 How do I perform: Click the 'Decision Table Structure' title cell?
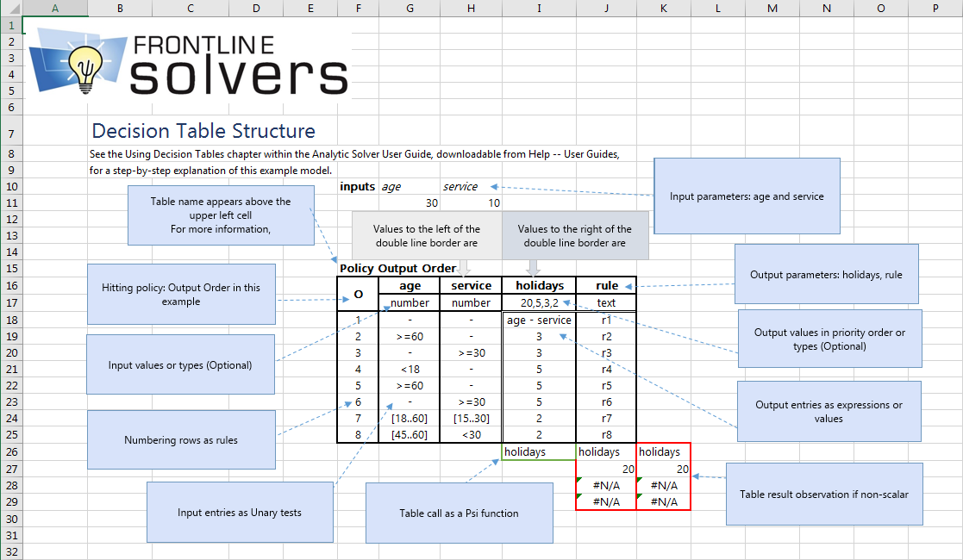pos(203,132)
